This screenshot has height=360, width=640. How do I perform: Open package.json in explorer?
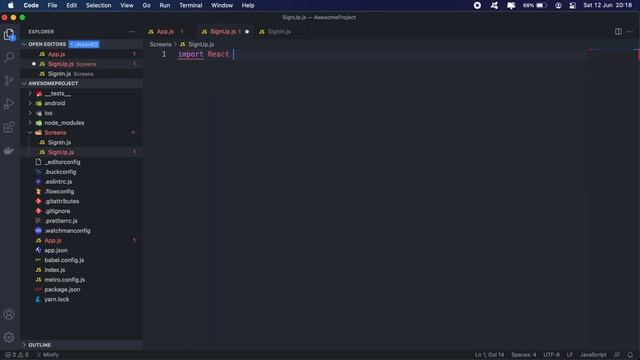tap(62, 289)
